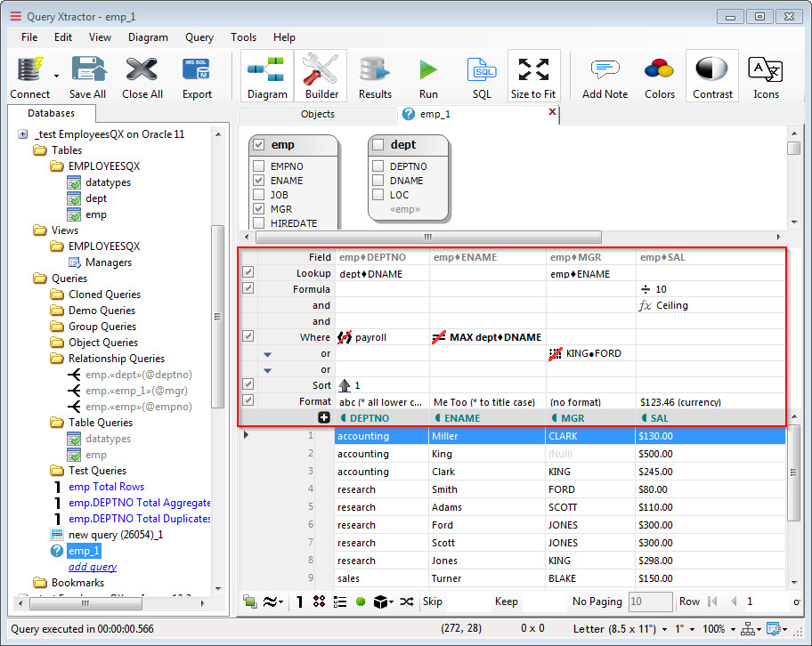This screenshot has width=812, height=646.
Task: Toggle the emp table header checkbox
Action: tap(259, 144)
